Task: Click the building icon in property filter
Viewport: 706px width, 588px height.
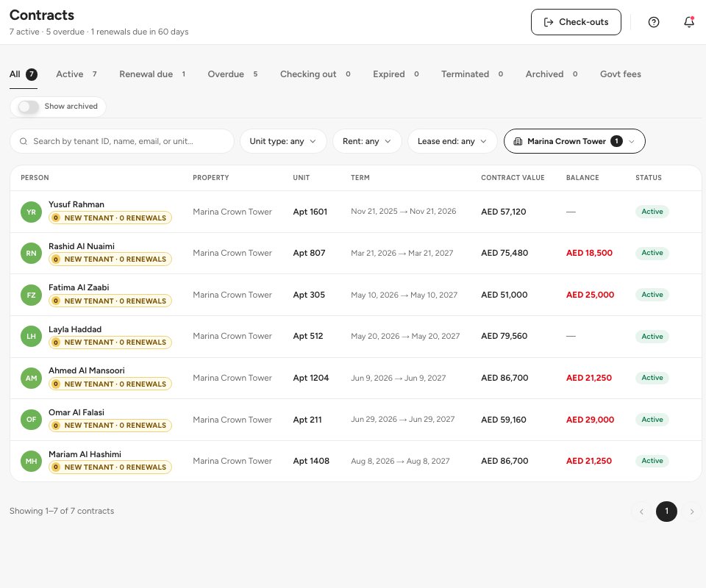Action: 518,141
